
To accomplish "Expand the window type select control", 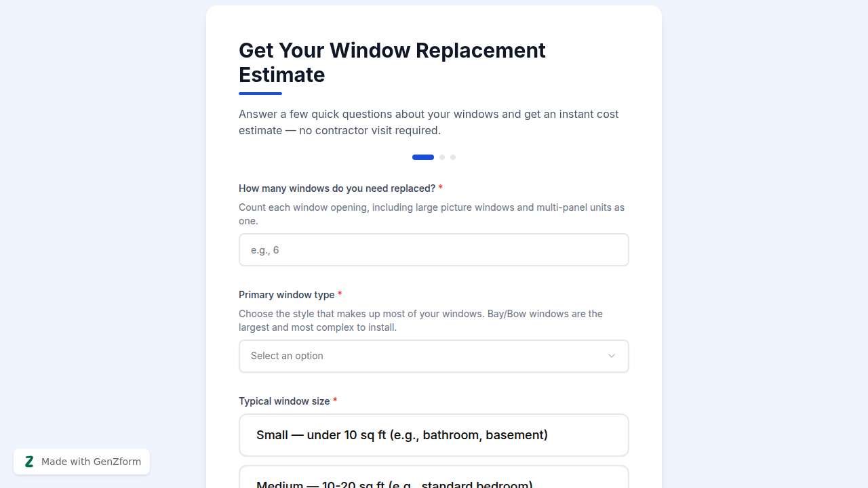I will click(x=433, y=356).
